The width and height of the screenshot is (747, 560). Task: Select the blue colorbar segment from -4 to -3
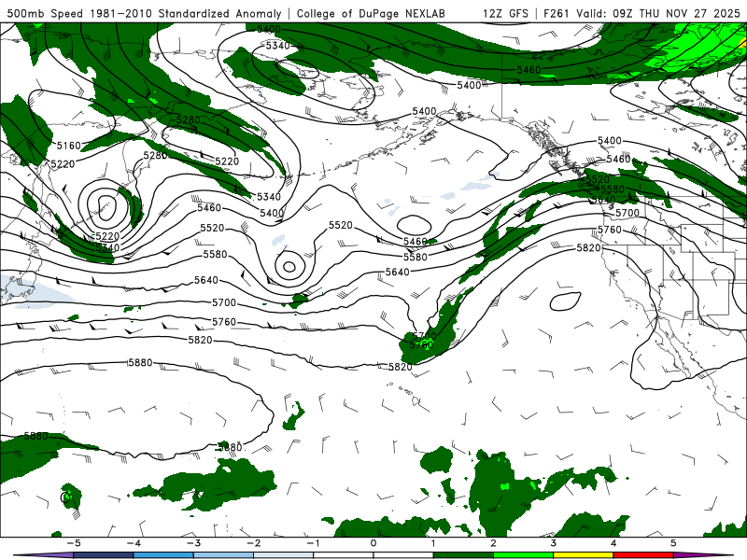coord(163,555)
